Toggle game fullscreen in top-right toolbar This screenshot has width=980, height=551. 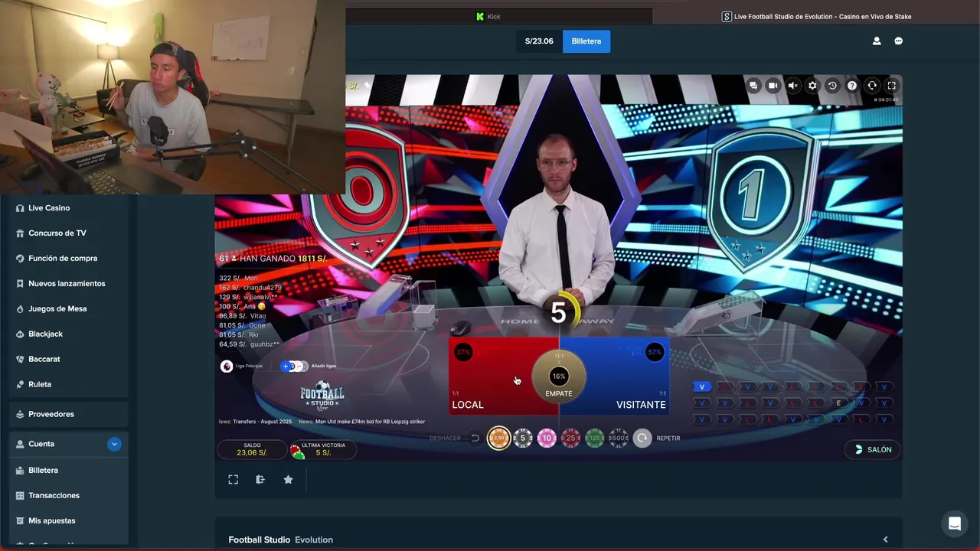click(891, 86)
